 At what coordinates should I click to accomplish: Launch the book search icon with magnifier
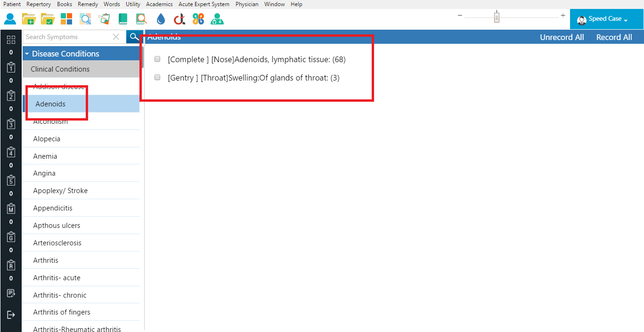pyautogui.click(x=141, y=19)
